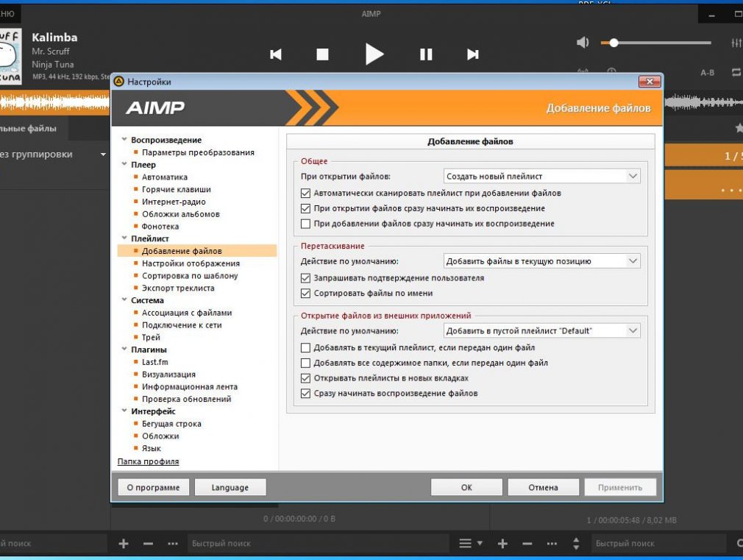Minimize the AIMP main window
This screenshot has height=560, width=743.
click(x=711, y=15)
